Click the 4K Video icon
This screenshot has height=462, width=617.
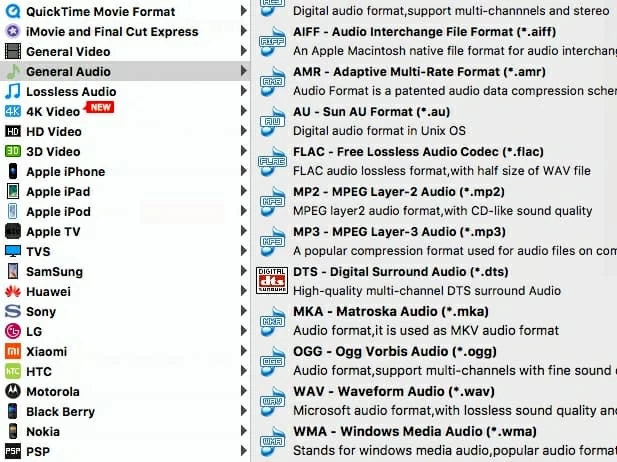coord(13,112)
